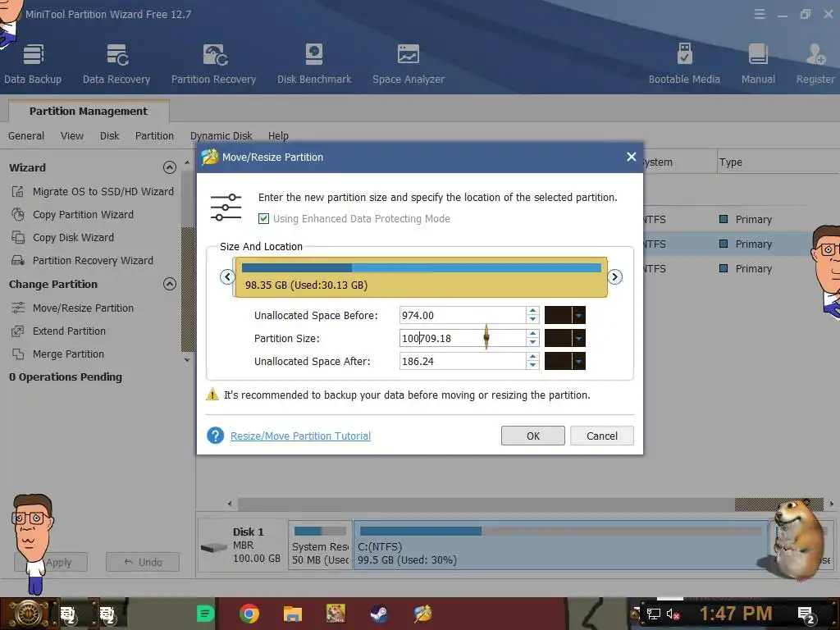Screen dimensions: 840x630
Task: Open the Help menu
Action: [x=278, y=135]
